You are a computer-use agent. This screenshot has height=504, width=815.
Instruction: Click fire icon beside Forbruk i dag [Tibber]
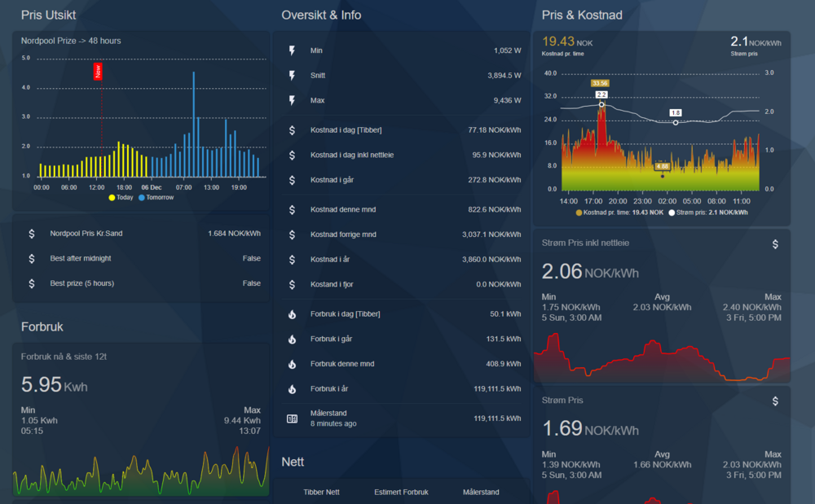click(293, 314)
